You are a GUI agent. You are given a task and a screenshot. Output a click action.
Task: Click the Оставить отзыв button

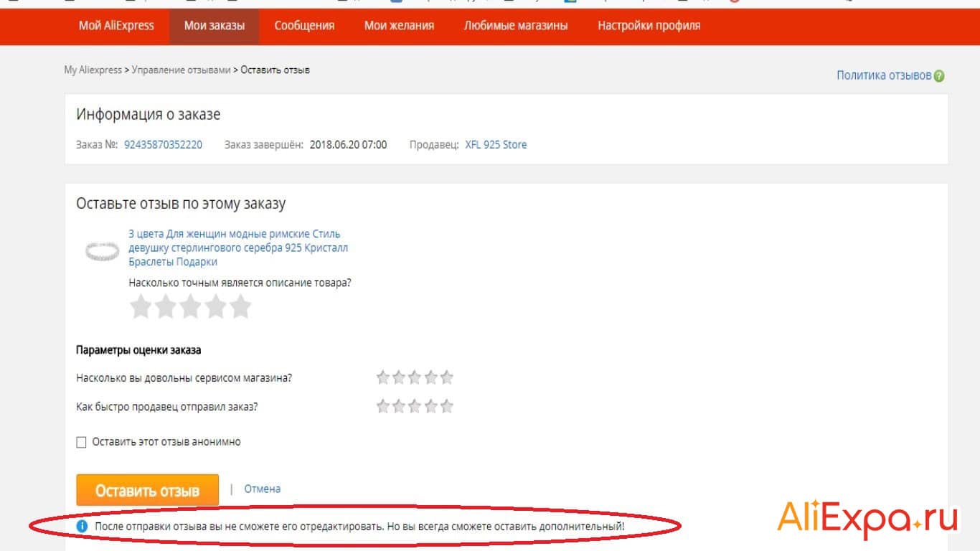tap(147, 491)
